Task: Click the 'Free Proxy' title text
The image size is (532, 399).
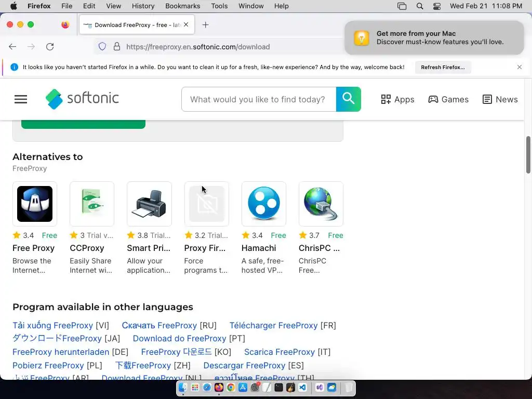Action: [x=34, y=248]
